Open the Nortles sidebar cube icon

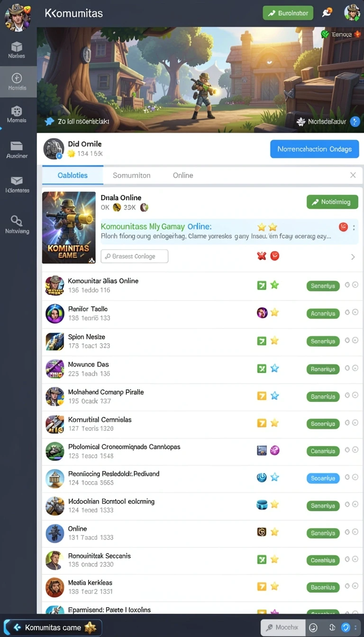[17, 46]
